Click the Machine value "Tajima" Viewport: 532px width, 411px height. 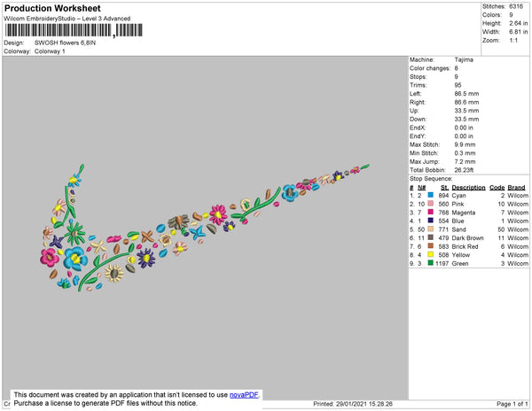[464, 59]
